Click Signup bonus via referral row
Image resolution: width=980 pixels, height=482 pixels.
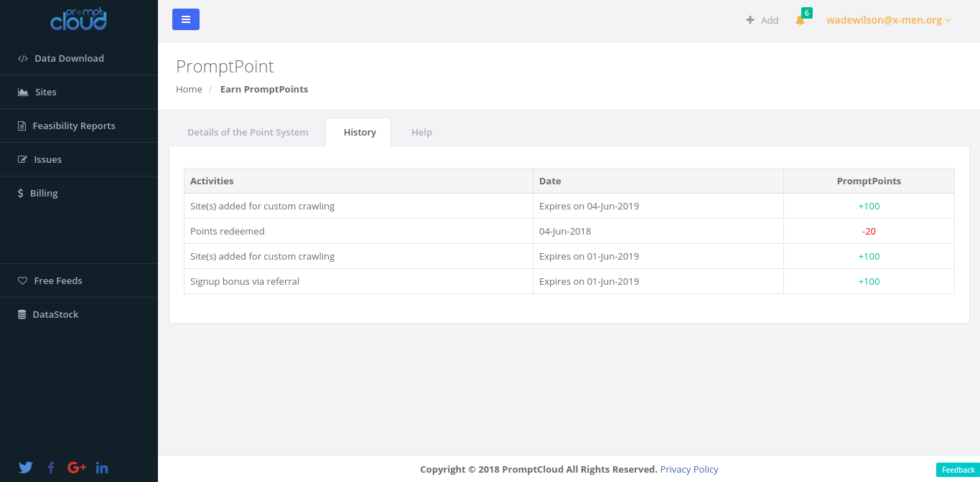(x=569, y=281)
